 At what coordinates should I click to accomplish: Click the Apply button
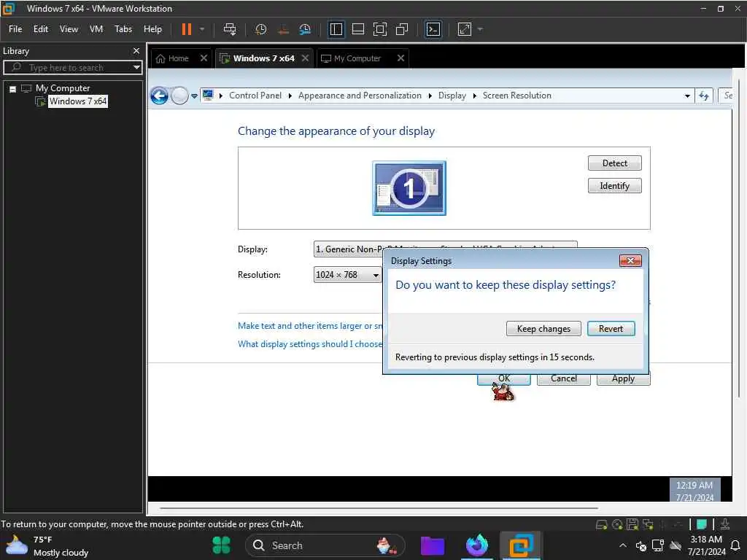(x=623, y=379)
